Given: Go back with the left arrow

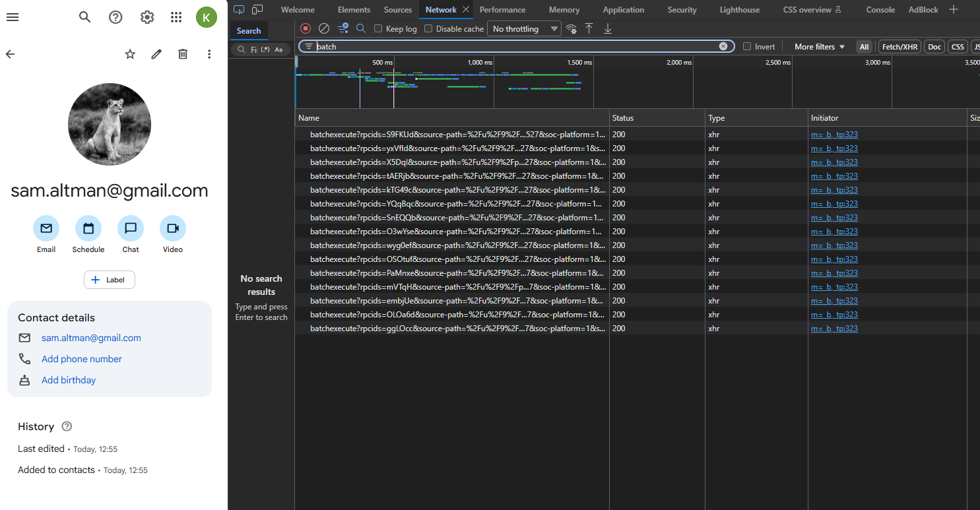Looking at the screenshot, I should tap(10, 54).
